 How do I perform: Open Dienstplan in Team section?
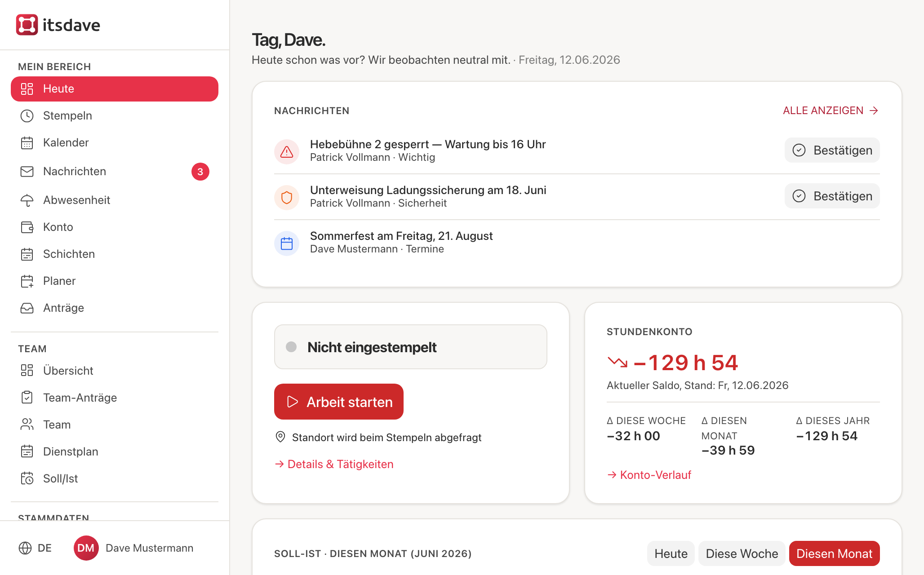pos(115,451)
